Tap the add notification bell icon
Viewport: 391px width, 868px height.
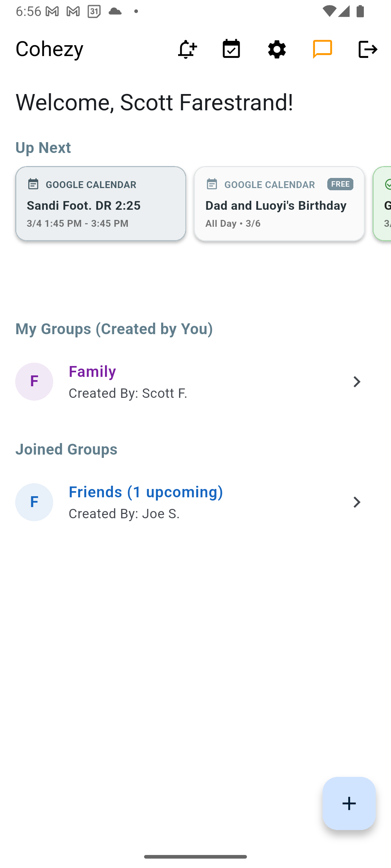187,49
